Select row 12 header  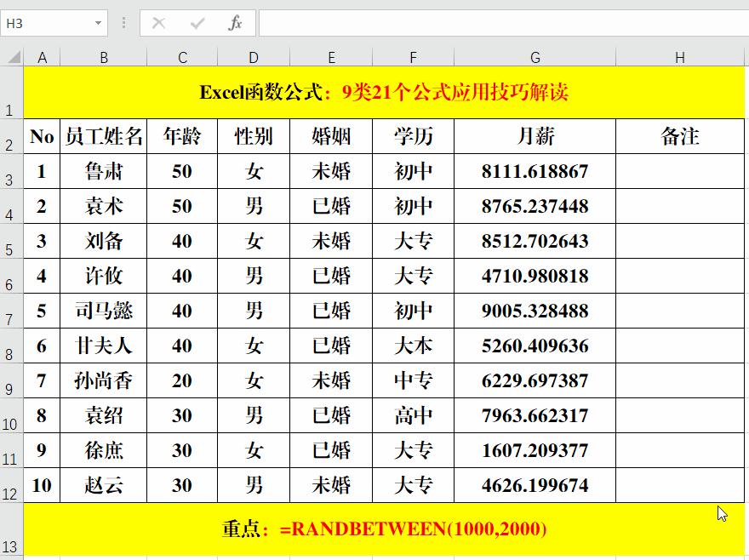coord(9,485)
